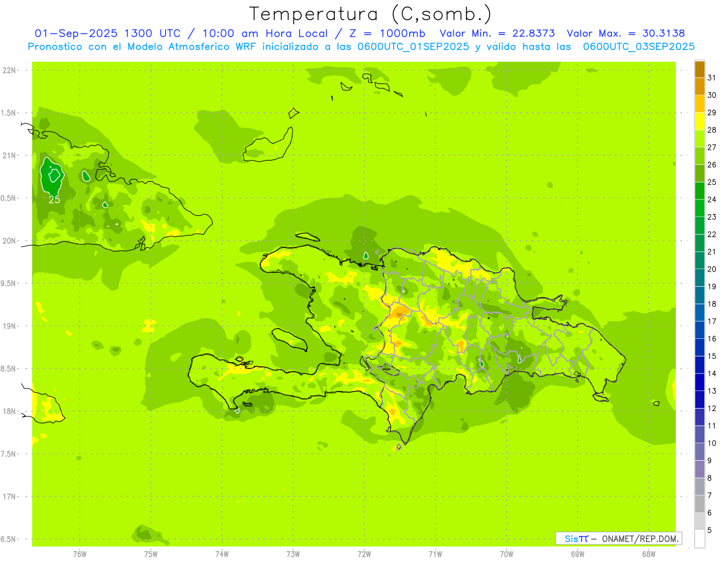This screenshot has width=728, height=562.
Task: Click the 17N latitude axis label
Action: pos(10,497)
